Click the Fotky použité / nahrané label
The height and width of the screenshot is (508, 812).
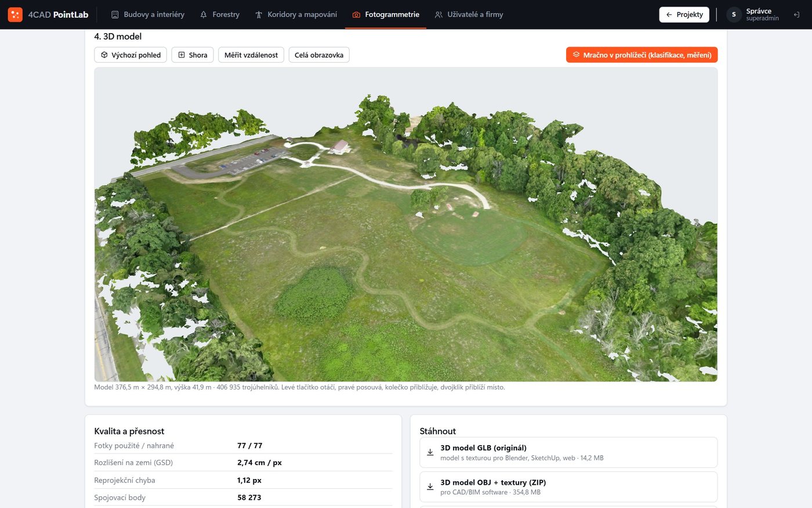click(x=134, y=446)
